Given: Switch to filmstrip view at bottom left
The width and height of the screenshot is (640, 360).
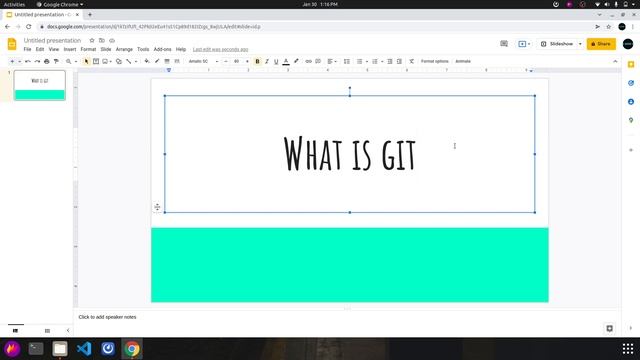Looking at the screenshot, I should (x=16, y=331).
